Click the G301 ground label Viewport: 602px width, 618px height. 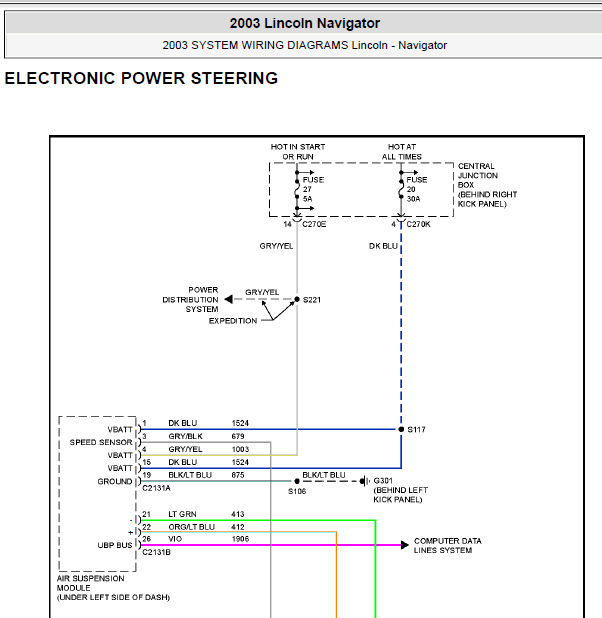click(383, 481)
